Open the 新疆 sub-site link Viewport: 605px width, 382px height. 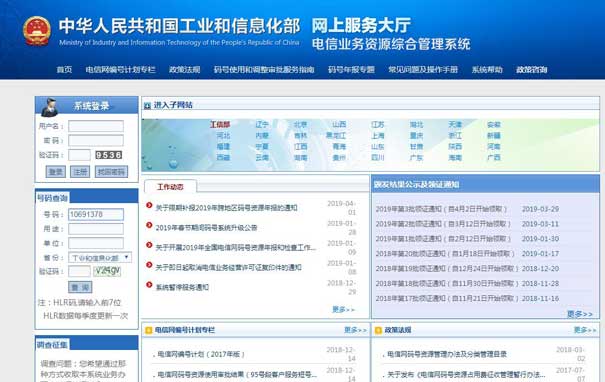coord(494,135)
